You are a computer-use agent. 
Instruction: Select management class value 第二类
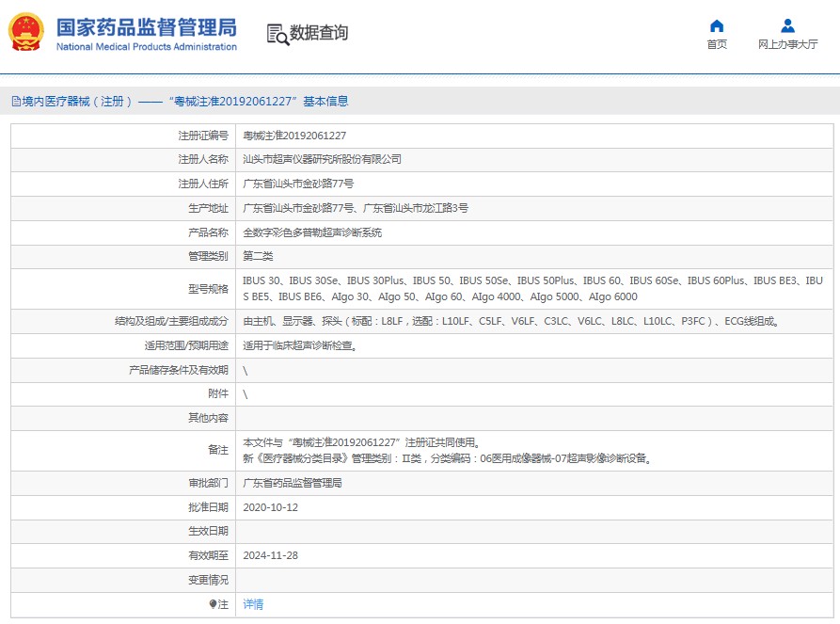pyautogui.click(x=258, y=256)
